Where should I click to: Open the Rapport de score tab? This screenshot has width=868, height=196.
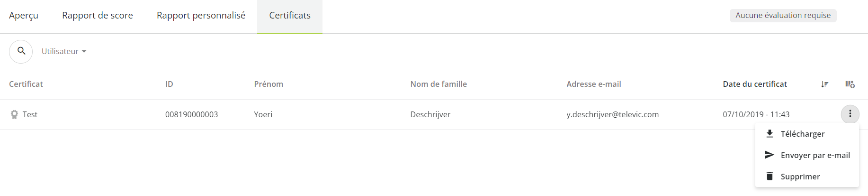pos(98,16)
